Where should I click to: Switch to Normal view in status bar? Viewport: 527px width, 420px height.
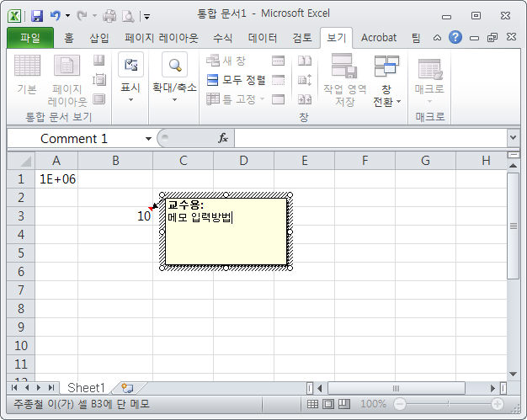pos(312,404)
